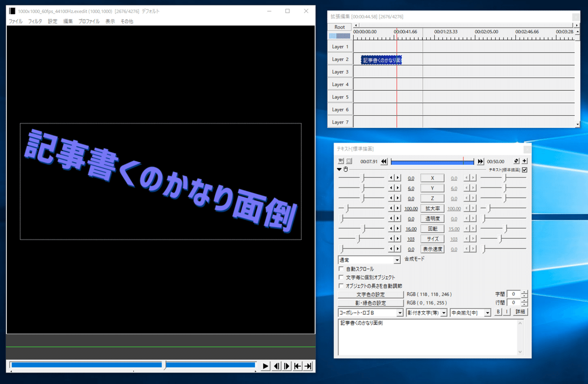The width and height of the screenshot is (588, 384).
Task: Click the main window frame seek bar
Action: (133, 365)
